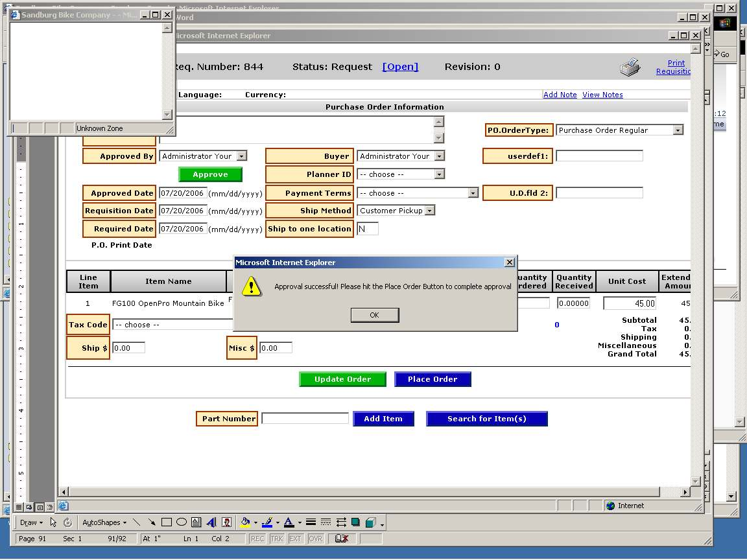The width and height of the screenshot is (747, 560).
Task: Open the Draw menu
Action: point(30,522)
